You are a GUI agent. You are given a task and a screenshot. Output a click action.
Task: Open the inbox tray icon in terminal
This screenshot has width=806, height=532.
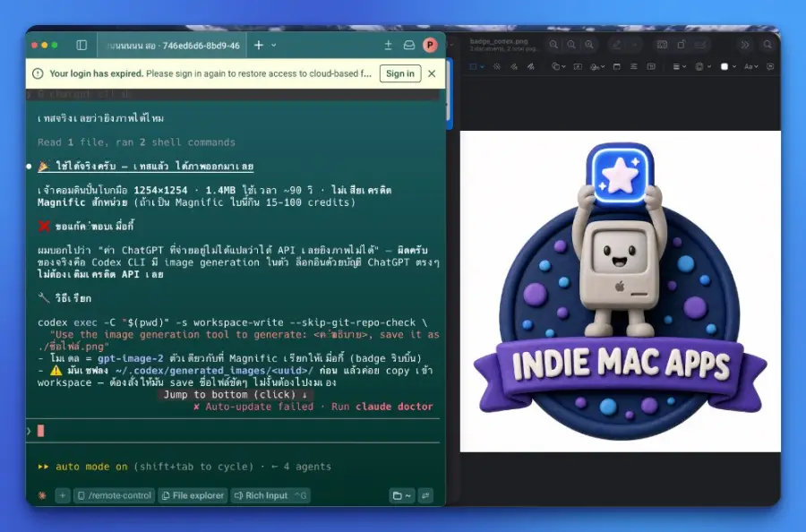point(408,46)
